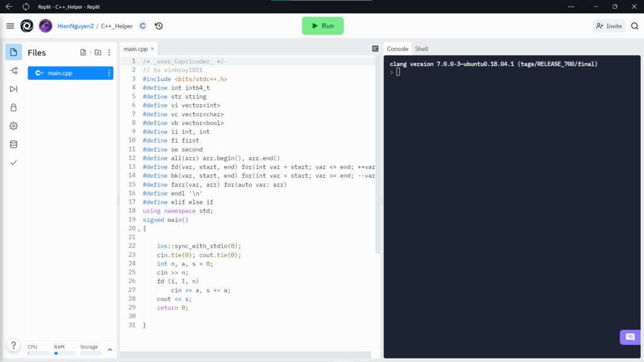The width and height of the screenshot is (644, 362).
Task: Open the Secrets lock icon
Action: 14,107
